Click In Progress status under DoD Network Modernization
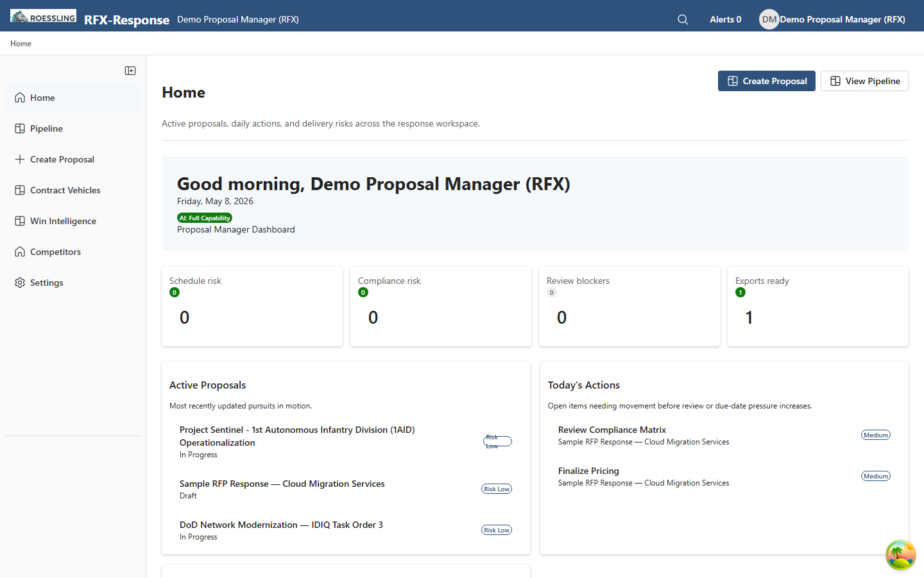 click(198, 537)
